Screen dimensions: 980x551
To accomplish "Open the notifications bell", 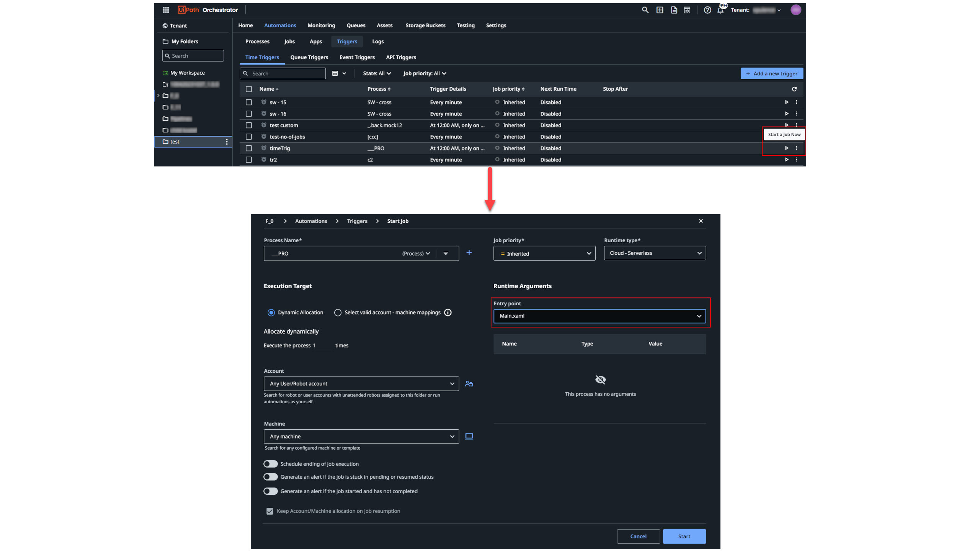I will [x=721, y=10].
